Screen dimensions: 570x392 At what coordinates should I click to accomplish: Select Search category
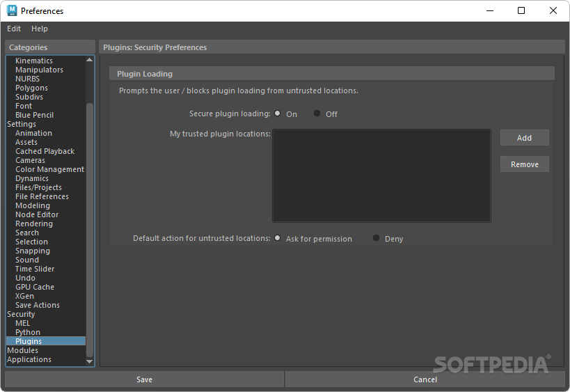pyautogui.click(x=27, y=233)
